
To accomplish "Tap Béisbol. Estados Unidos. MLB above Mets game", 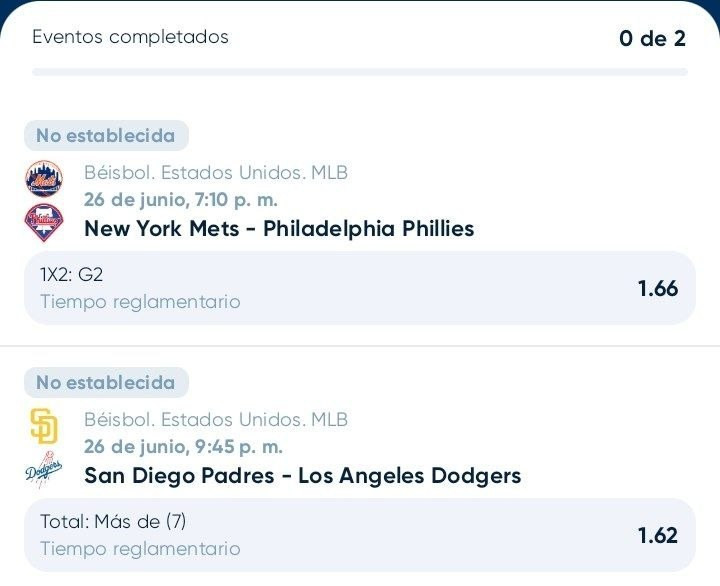I will point(216,173).
